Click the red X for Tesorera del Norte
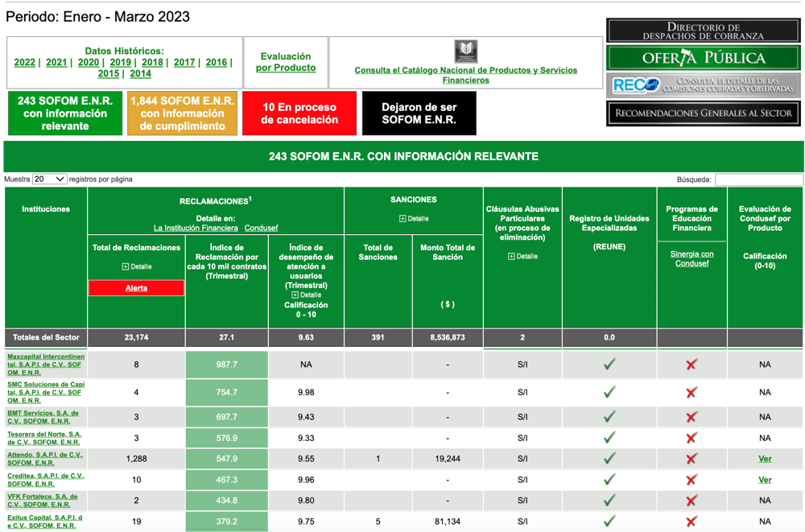 691,438
